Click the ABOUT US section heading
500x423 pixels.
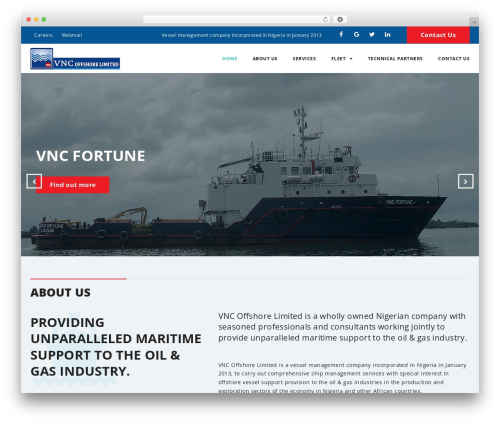[x=60, y=292]
